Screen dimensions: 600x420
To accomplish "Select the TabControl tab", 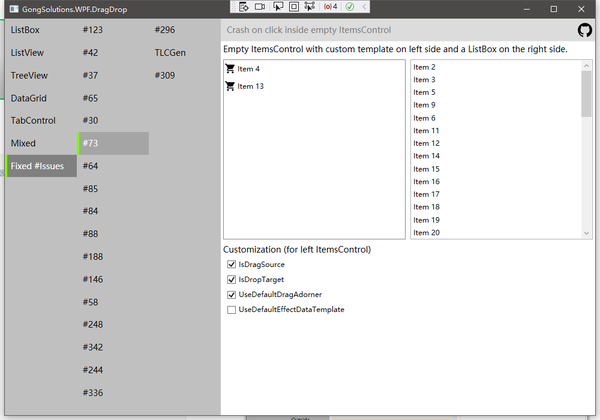I will 41,120.
